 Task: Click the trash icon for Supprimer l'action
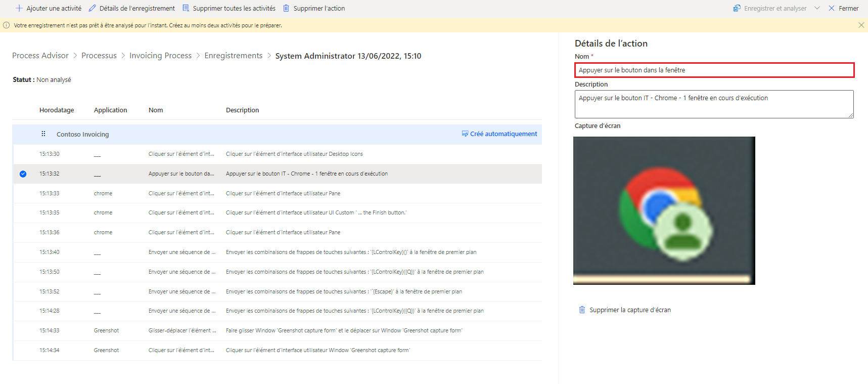point(286,9)
